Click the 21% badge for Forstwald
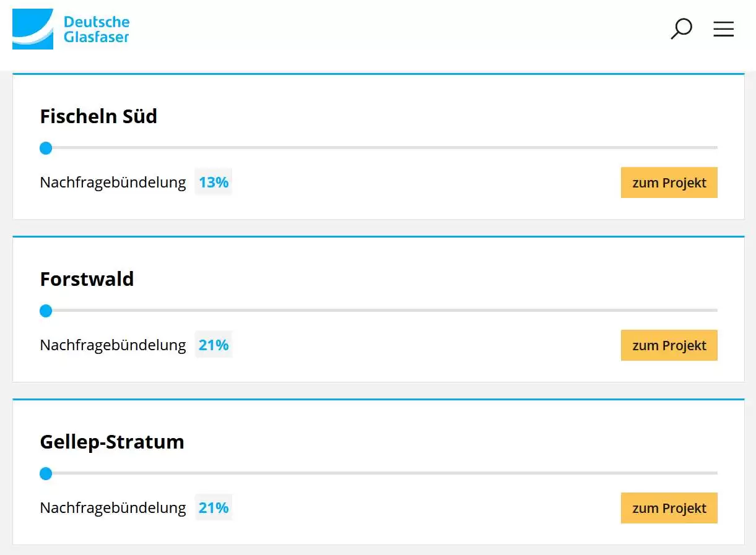756x555 pixels. pyautogui.click(x=214, y=345)
